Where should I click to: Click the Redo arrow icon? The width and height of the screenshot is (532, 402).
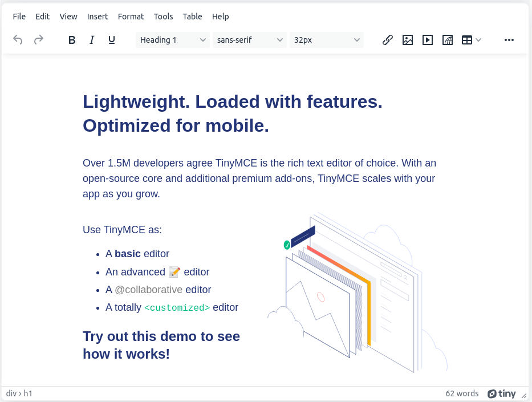pyautogui.click(x=39, y=40)
